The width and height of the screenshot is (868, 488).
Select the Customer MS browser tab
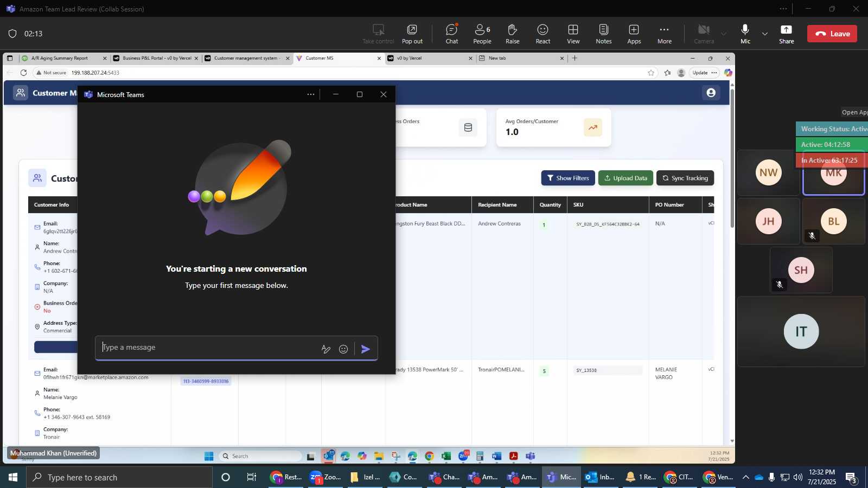[339, 58]
